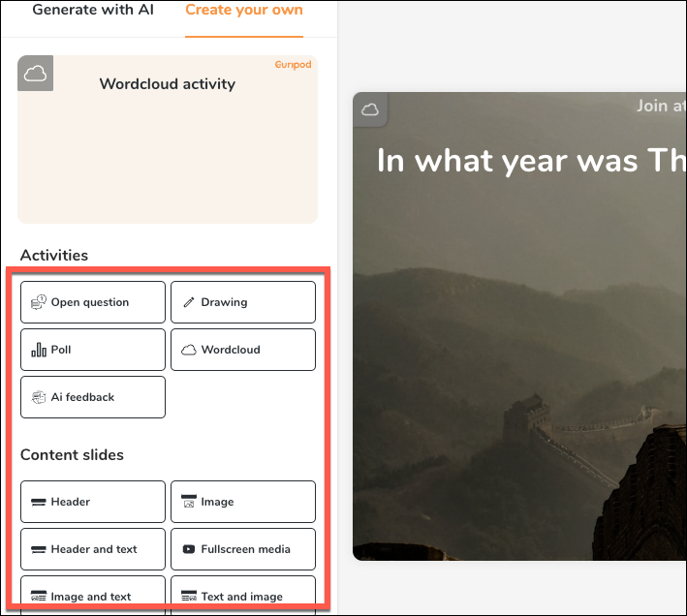This screenshot has height=616, width=687.
Task: Insert a Fullscreen media slide
Action: click(243, 549)
